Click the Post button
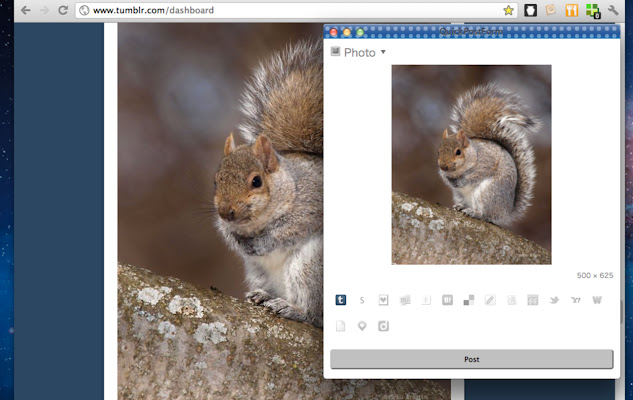 point(471,359)
